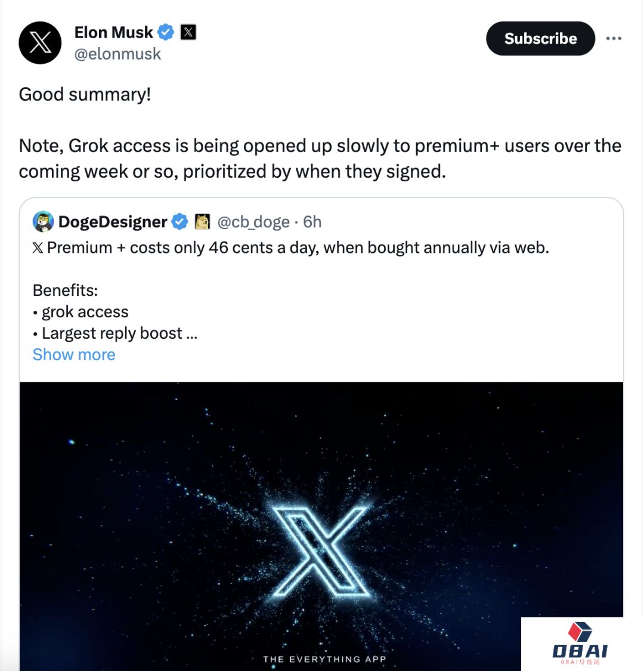Click the small X logo before 'Premium +'
Image resolution: width=644 pixels, height=671 pixels.
click(38, 248)
